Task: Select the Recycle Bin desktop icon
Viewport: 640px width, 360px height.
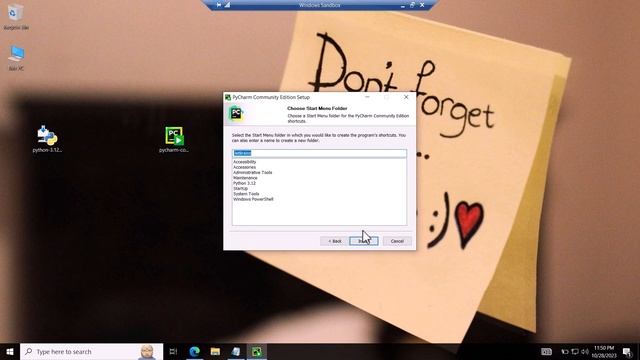Action: click(x=16, y=17)
